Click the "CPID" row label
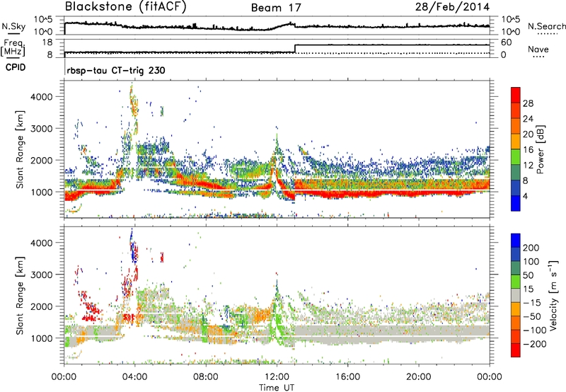The width and height of the screenshot is (566, 392). [16, 67]
